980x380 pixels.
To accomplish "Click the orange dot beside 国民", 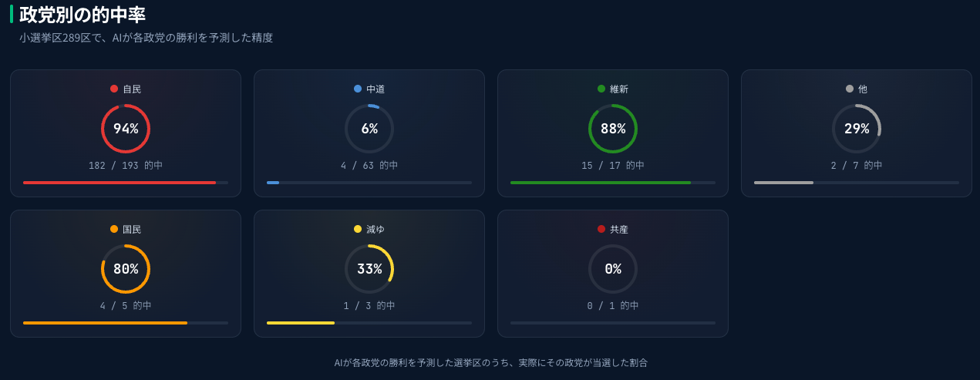I will [114, 229].
